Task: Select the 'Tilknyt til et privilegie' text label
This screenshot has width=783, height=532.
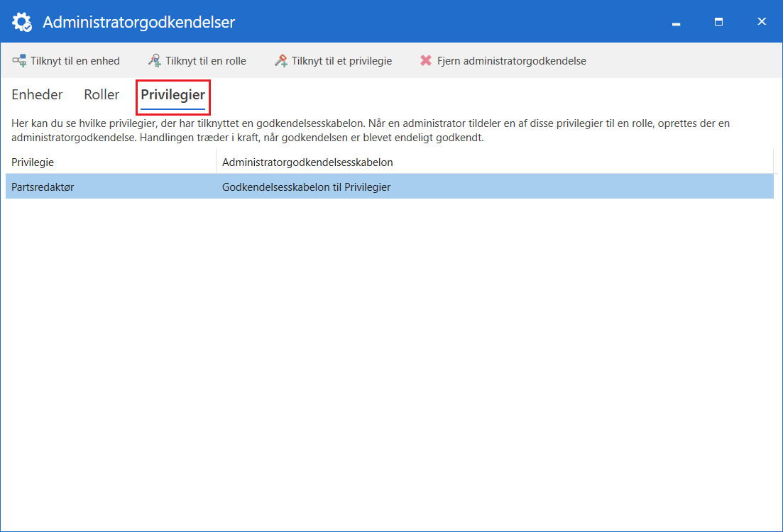Action: click(x=341, y=61)
